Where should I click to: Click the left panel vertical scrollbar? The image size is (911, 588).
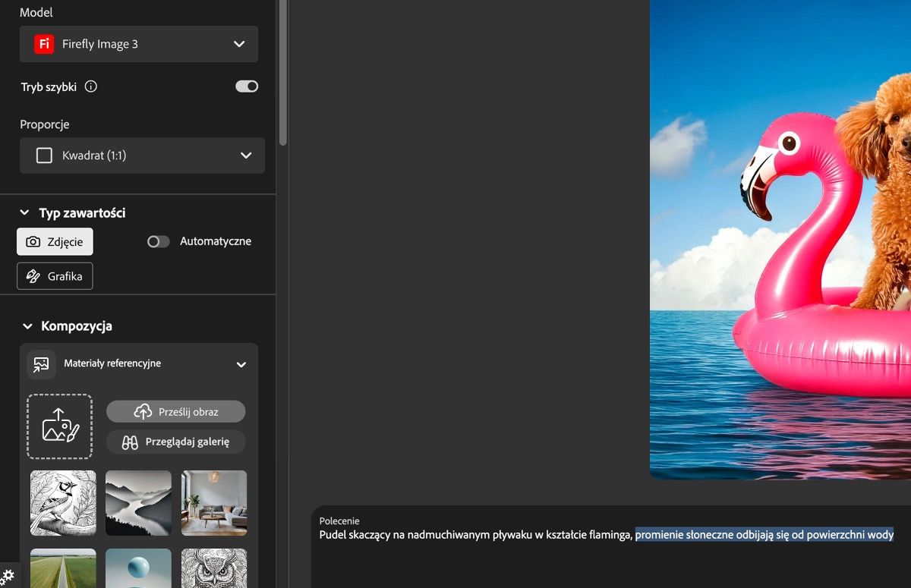pyautogui.click(x=283, y=72)
